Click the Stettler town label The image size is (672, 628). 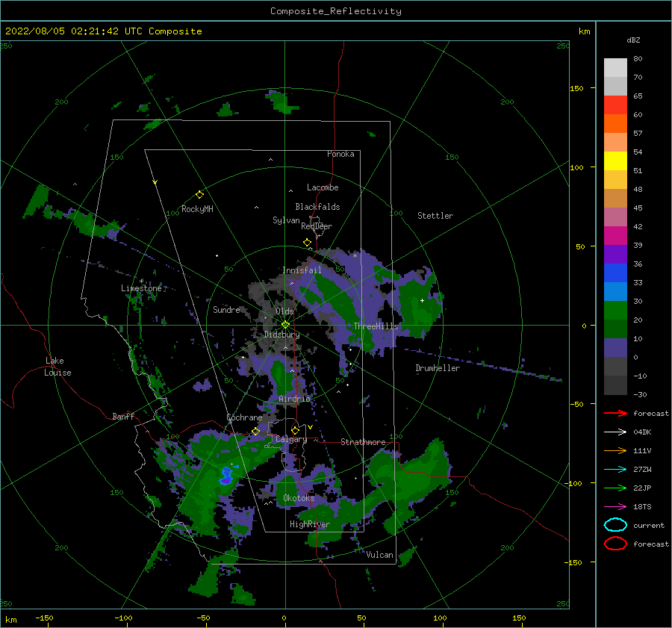435,216
